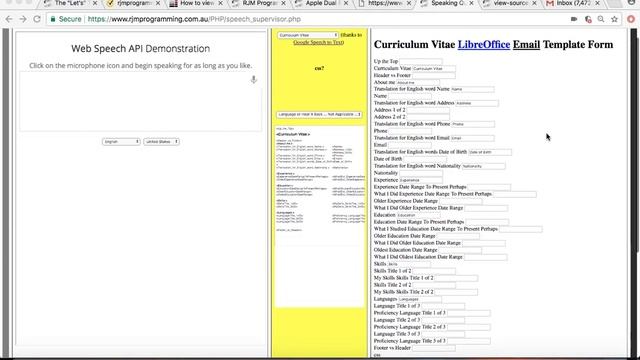Click the Address 1 of 2 input field
Screen dimensions: 640x360
pyautogui.click(x=428, y=110)
